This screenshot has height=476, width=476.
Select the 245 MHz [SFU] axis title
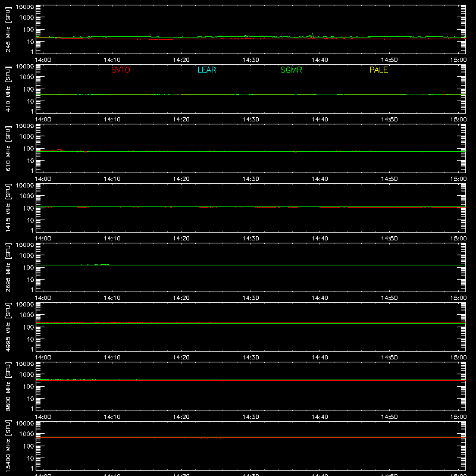(x=8, y=29)
